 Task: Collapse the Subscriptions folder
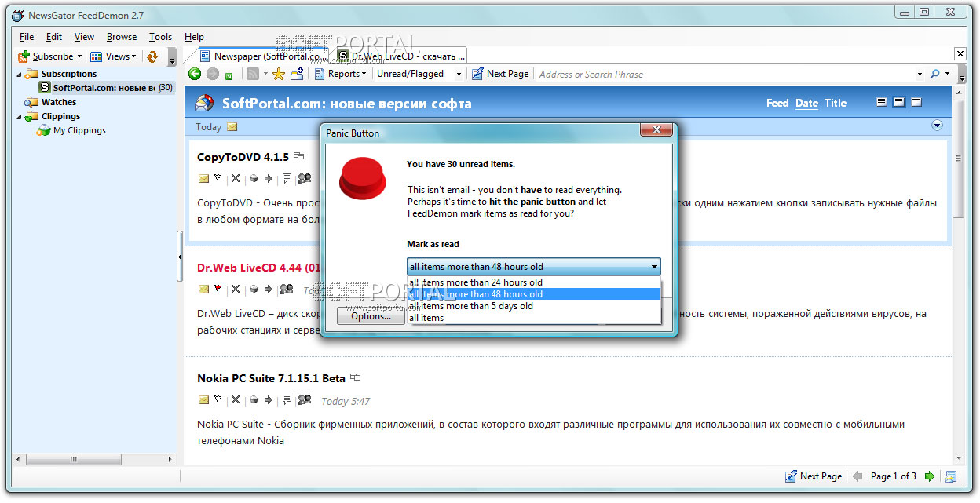pyautogui.click(x=20, y=74)
